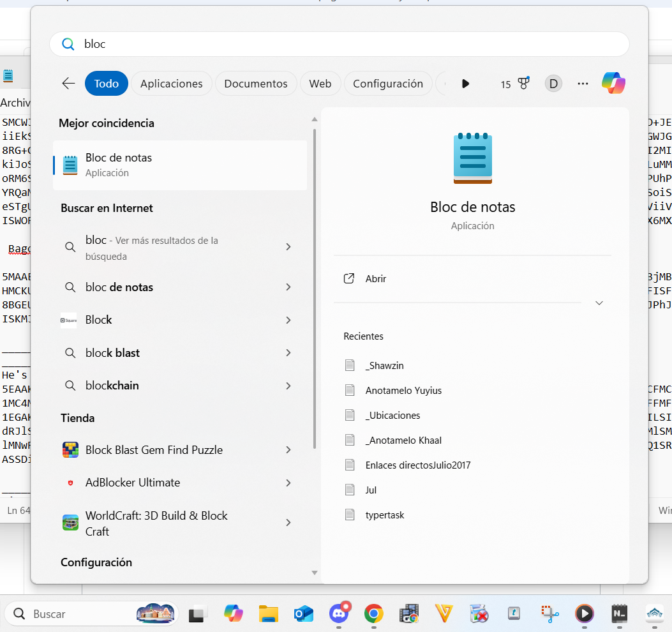Switch to the Documentos filter

tap(256, 84)
